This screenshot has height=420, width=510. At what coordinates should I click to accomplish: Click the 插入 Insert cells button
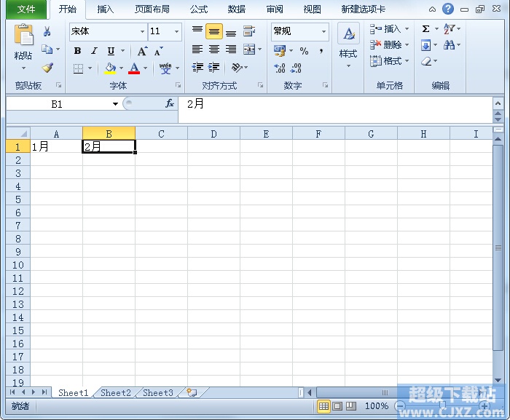[x=389, y=29]
